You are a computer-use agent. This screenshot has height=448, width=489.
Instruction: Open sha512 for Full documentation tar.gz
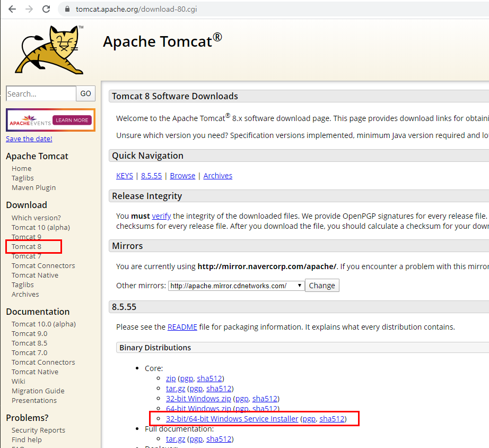pos(219,439)
